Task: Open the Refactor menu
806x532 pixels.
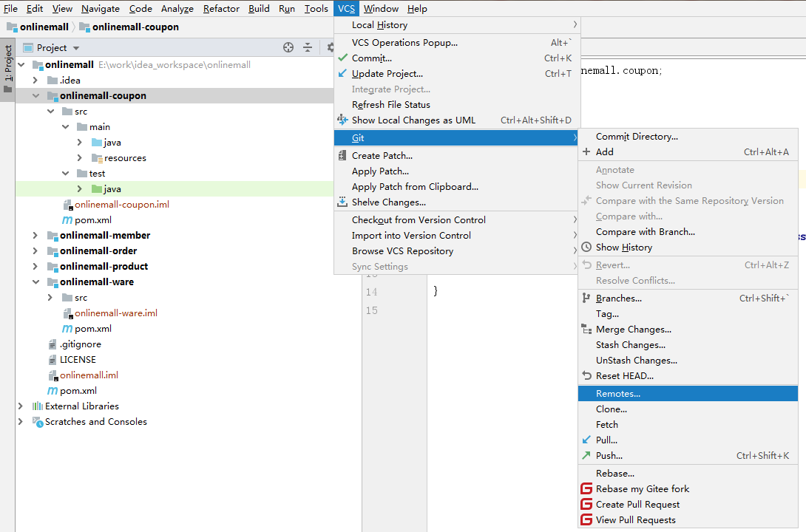Action: [x=221, y=9]
